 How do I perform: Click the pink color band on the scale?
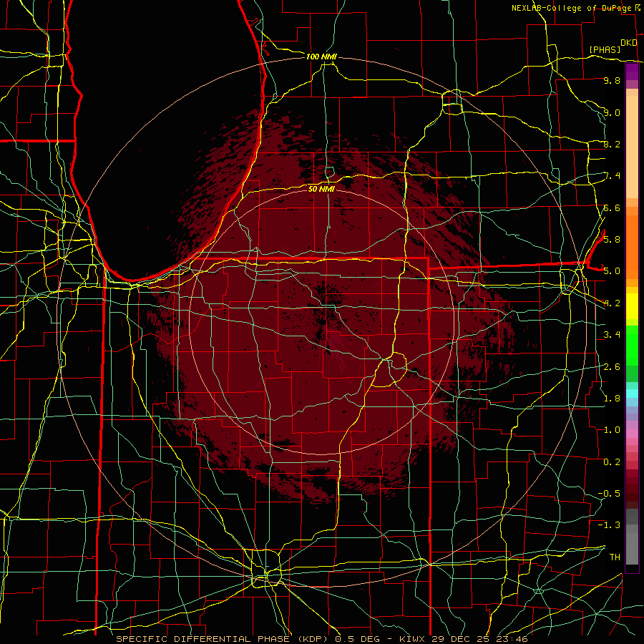[632, 434]
